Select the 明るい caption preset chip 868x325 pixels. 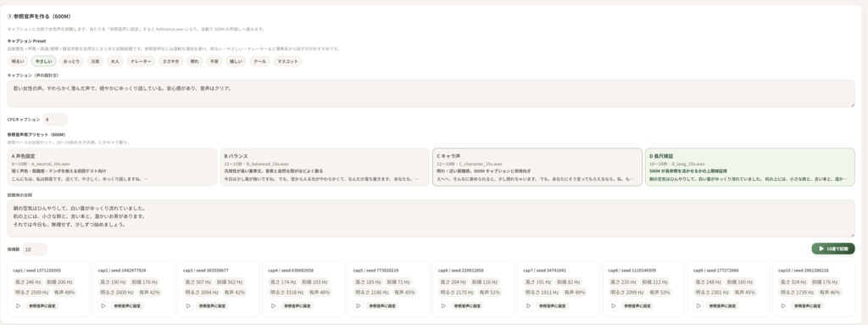[18, 62]
